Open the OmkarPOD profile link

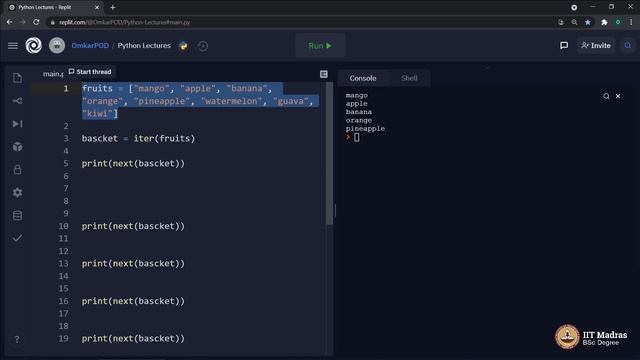(x=90, y=46)
